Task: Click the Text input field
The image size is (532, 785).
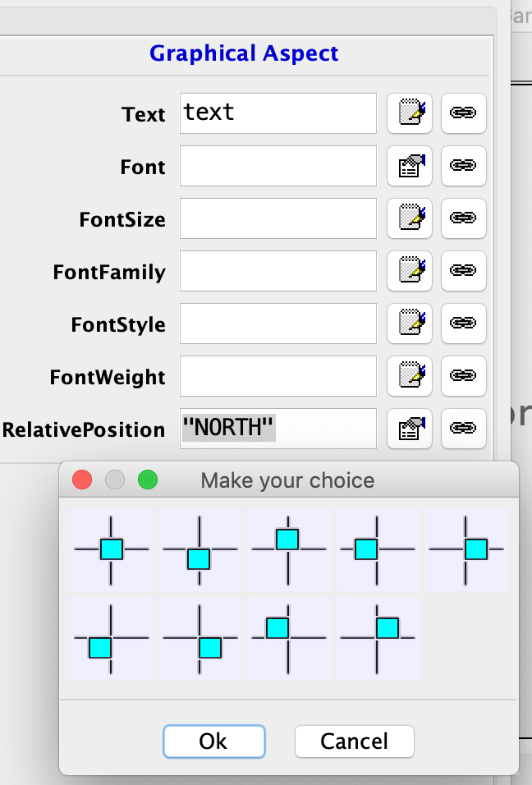Action: 277,113
